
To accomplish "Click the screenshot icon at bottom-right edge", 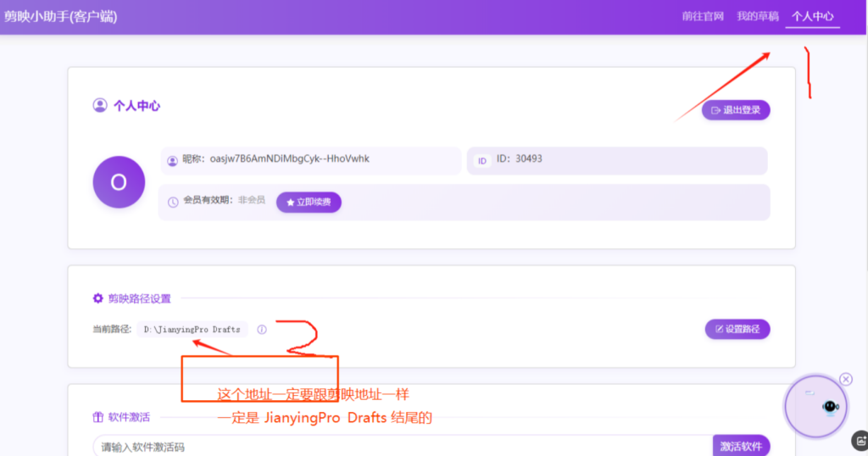I will tap(861, 441).
